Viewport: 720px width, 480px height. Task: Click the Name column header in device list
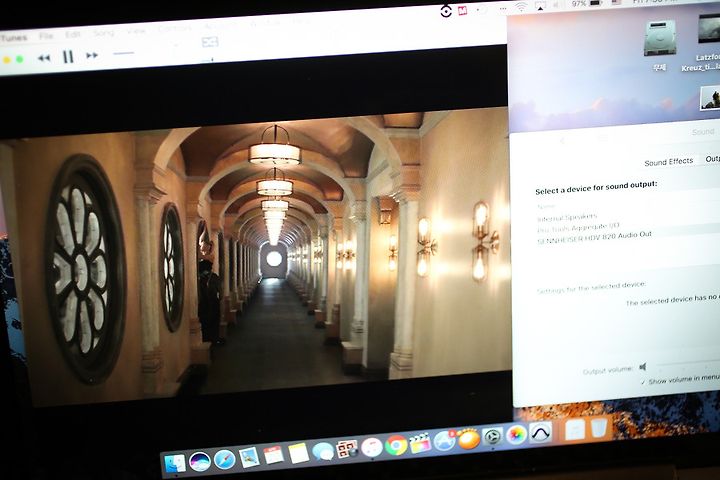[546, 207]
